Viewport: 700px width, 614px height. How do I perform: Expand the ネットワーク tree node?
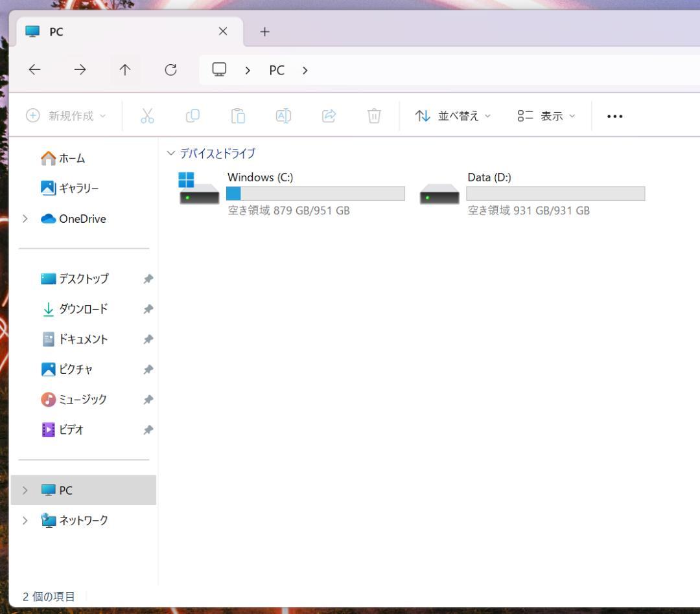point(25,521)
